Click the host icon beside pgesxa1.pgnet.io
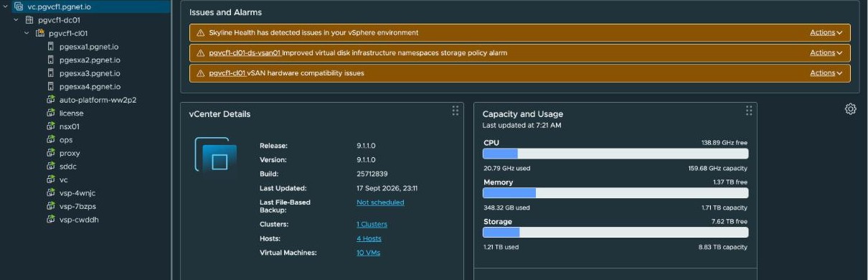 (x=51, y=47)
